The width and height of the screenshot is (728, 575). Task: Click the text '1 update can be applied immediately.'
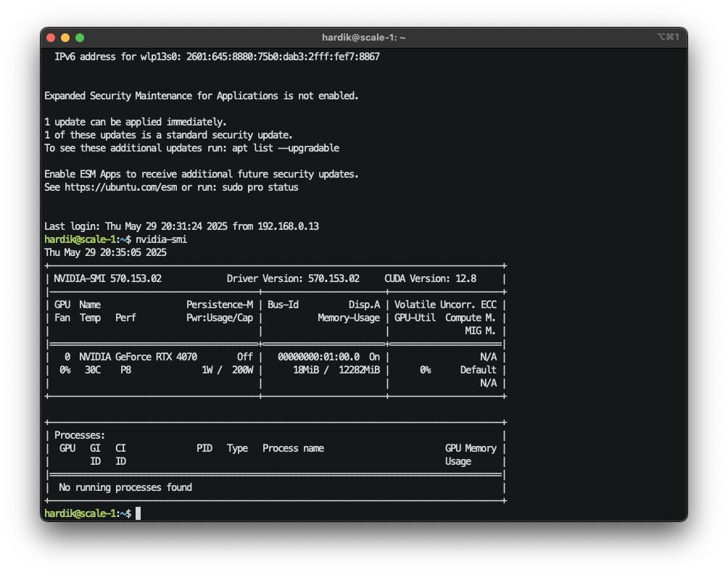136,122
